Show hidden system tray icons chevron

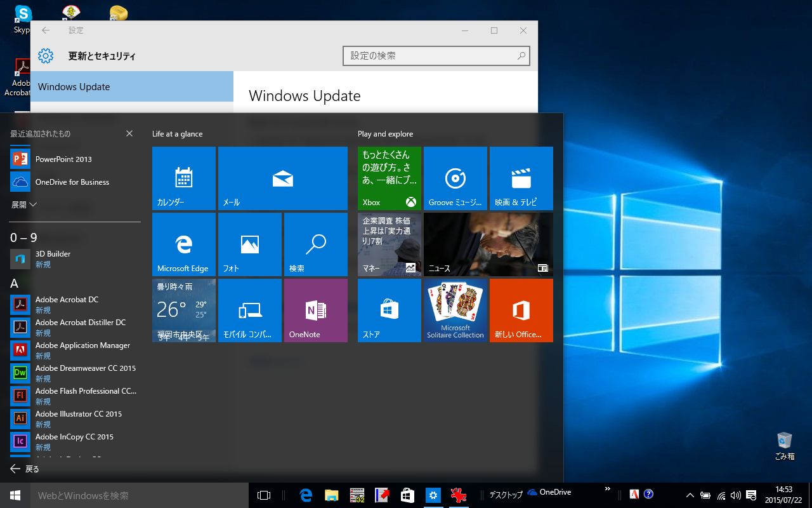point(690,495)
